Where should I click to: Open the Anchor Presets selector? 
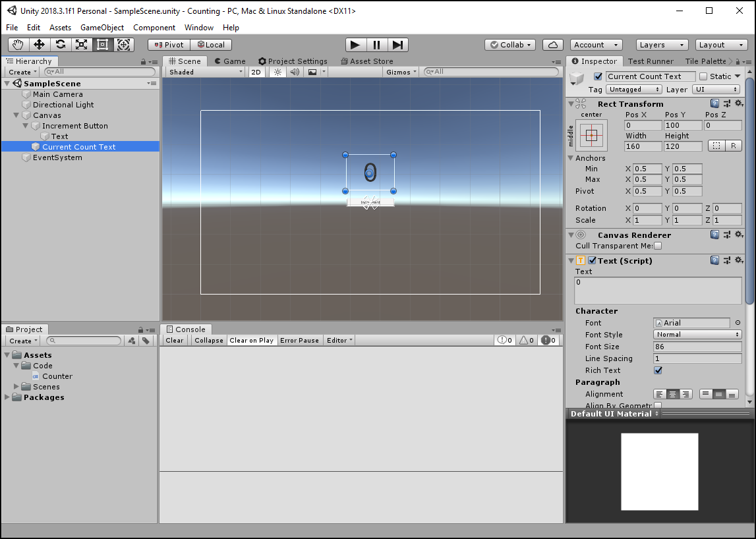[x=592, y=136]
